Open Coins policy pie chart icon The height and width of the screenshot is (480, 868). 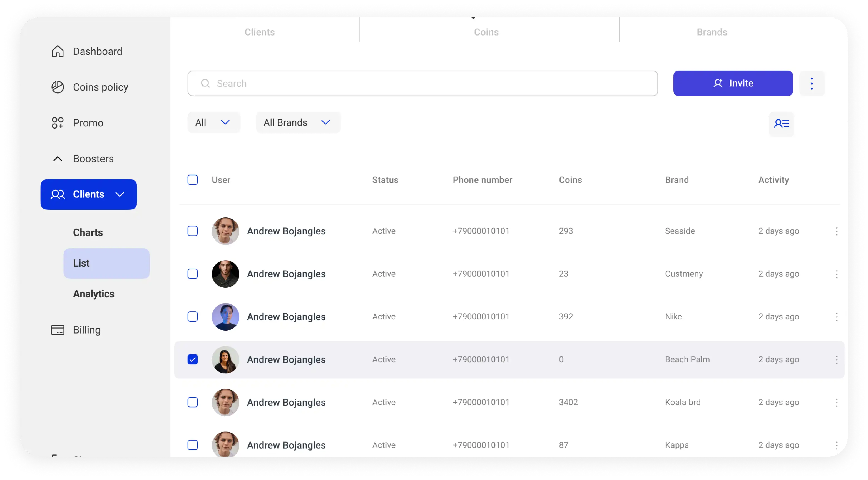pos(58,87)
